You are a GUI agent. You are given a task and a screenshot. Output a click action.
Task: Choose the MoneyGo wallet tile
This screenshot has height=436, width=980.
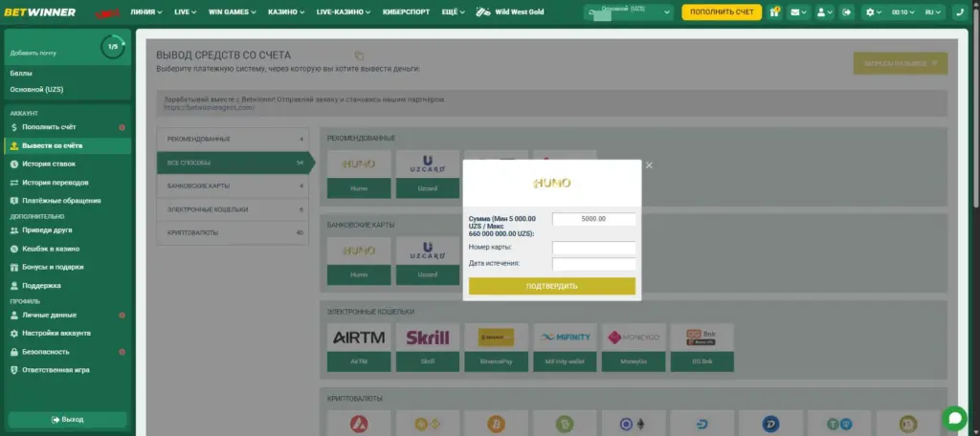pos(634,347)
